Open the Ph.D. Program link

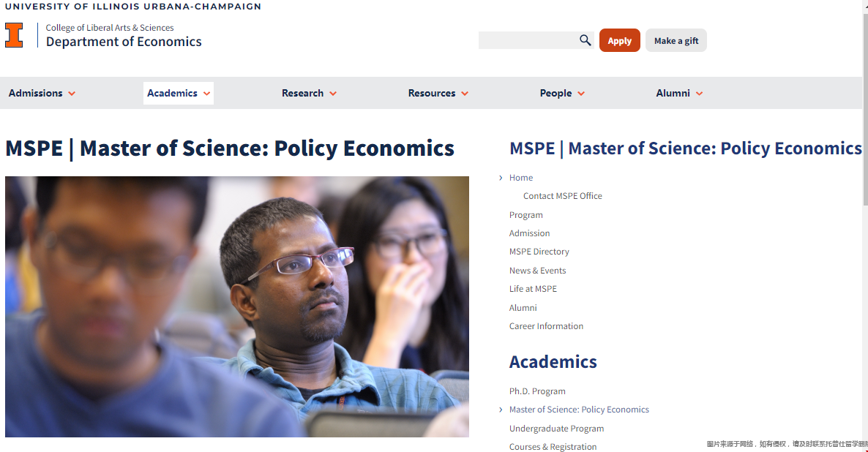tap(537, 391)
